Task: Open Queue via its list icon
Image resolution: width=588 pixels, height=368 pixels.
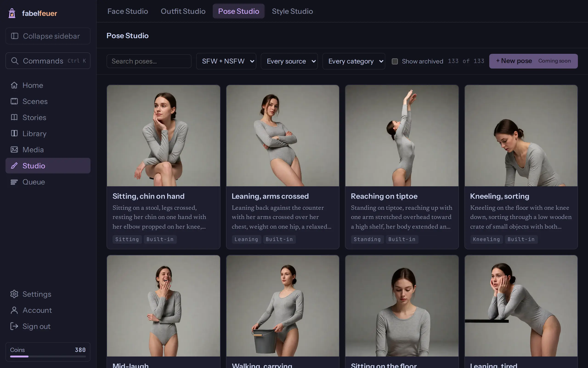Action: tap(14, 182)
